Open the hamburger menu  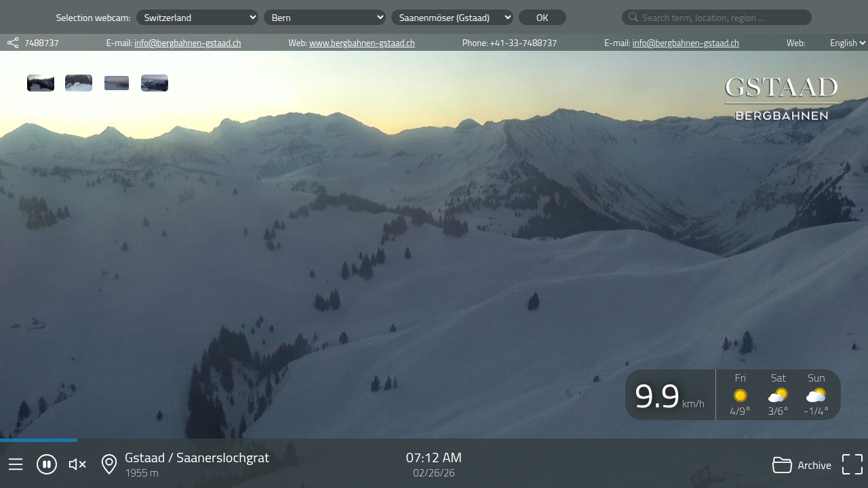click(x=16, y=464)
